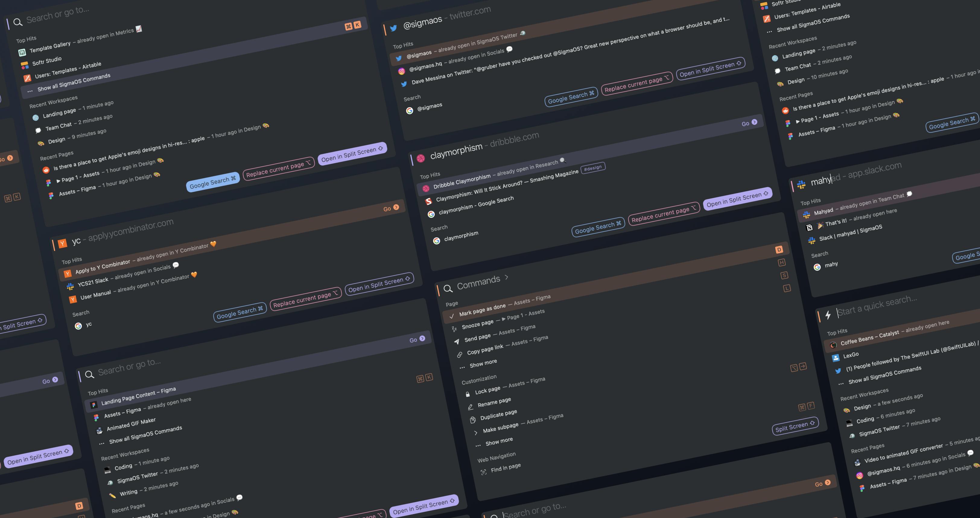This screenshot has width=980, height=518.
Task: Click Open in Split Screen in the yc panel
Action: [x=379, y=284]
